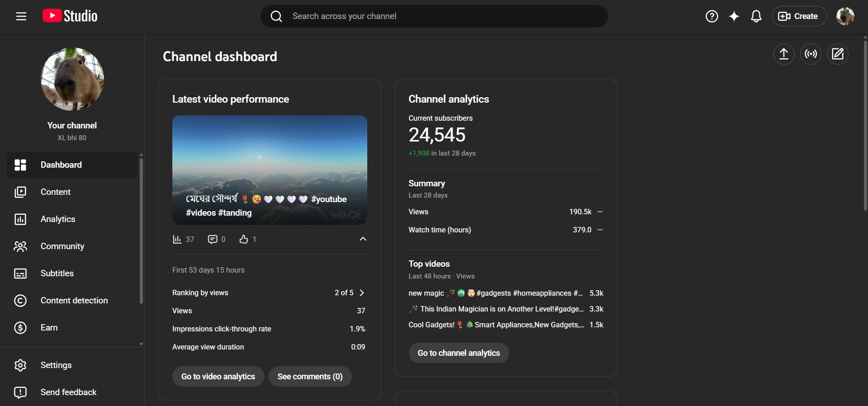Go to Analytics in sidebar
Screen dimensions: 868x406
(x=58, y=219)
